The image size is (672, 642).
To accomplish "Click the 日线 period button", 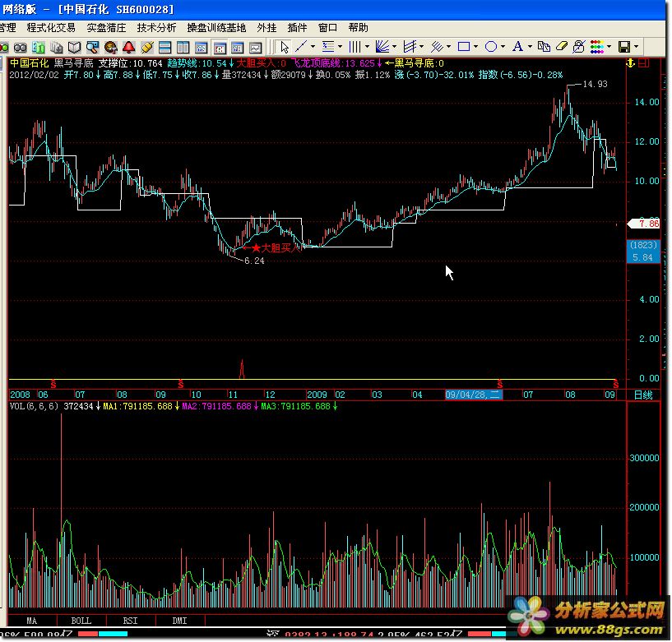I will pyautogui.click(x=643, y=395).
